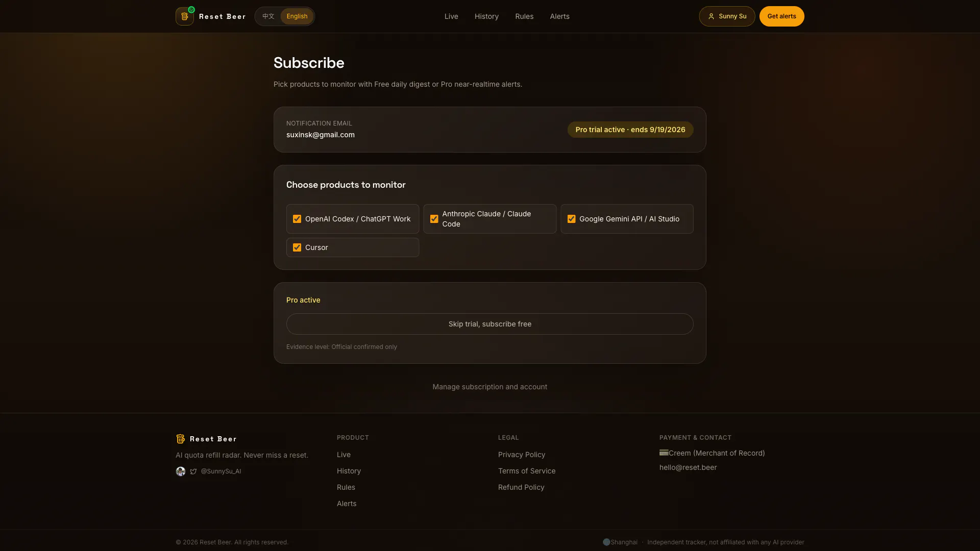Uncheck Anthropic Claude / Claude Code checkbox
Image resolution: width=980 pixels, height=551 pixels.
[x=434, y=219]
